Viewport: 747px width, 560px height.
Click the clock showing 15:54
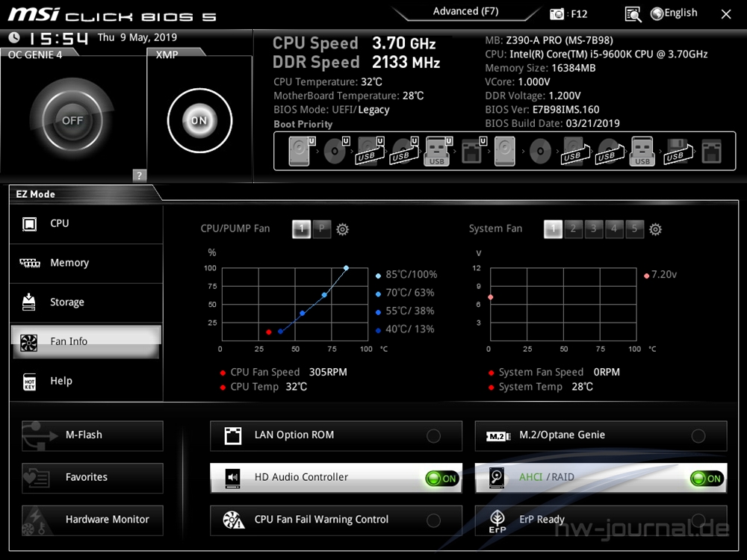(58, 38)
